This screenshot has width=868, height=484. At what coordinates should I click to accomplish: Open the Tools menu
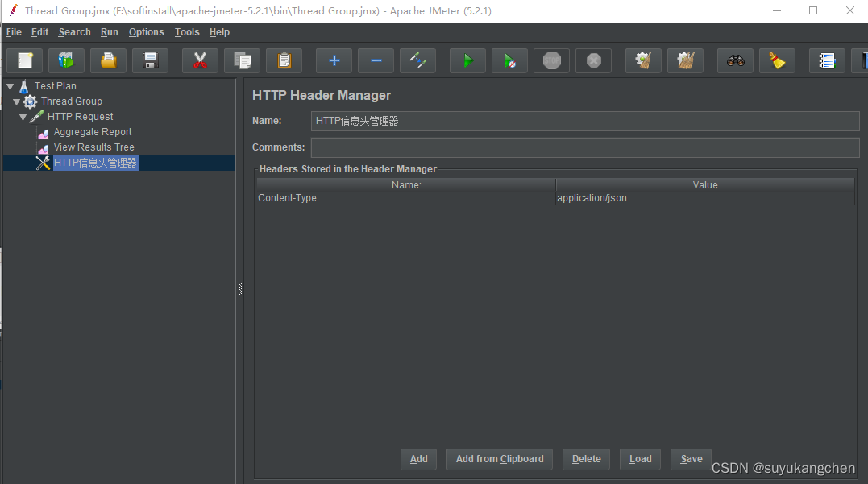(187, 32)
